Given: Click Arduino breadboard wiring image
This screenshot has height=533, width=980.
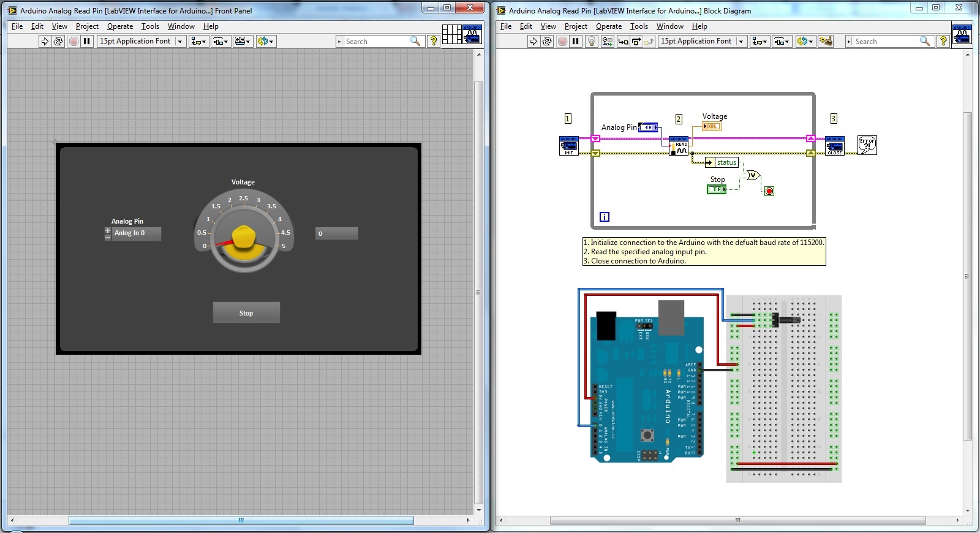Looking at the screenshot, I should pyautogui.click(x=710, y=384).
